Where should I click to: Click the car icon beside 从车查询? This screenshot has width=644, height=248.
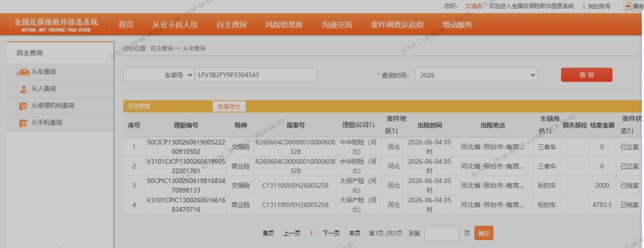click(x=23, y=72)
